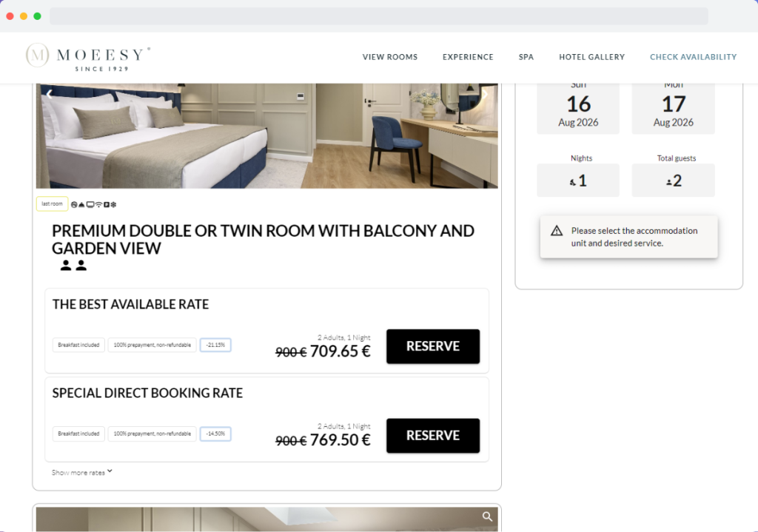Click the Moeesy logo

(x=88, y=57)
